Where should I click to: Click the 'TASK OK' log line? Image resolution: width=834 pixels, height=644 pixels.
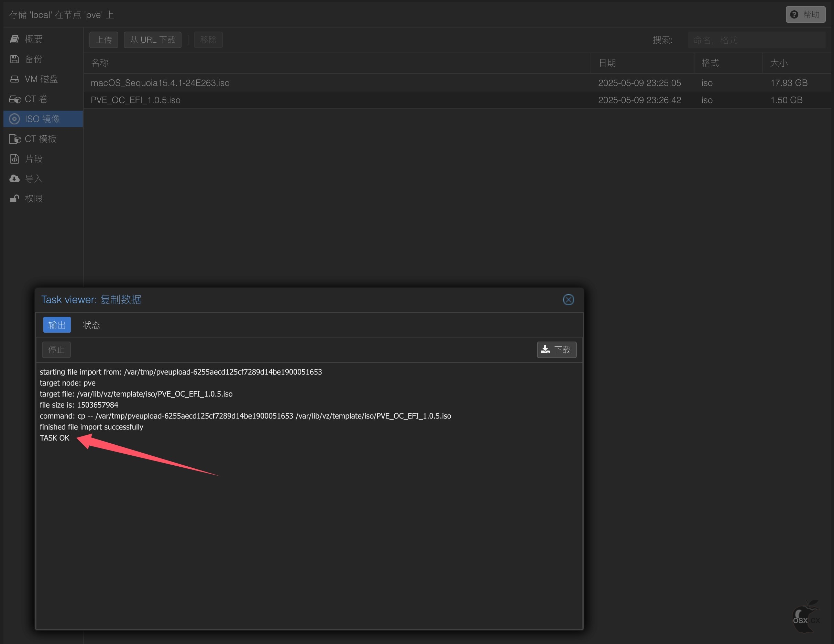pyautogui.click(x=55, y=438)
